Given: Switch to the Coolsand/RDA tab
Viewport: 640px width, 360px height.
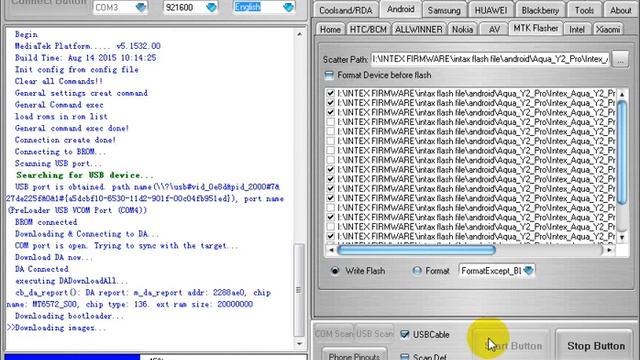Looking at the screenshot, I should click(x=346, y=10).
